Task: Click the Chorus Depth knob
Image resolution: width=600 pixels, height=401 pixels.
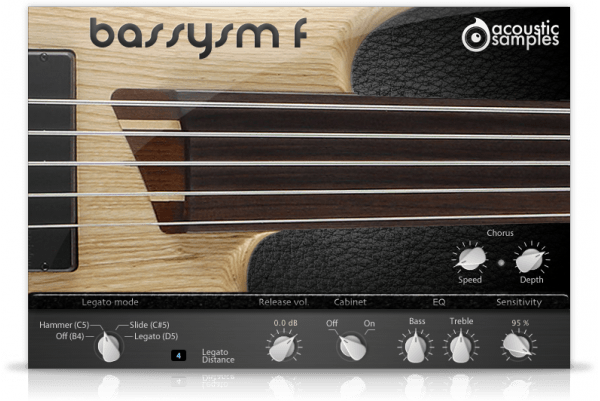Action: coord(529,260)
